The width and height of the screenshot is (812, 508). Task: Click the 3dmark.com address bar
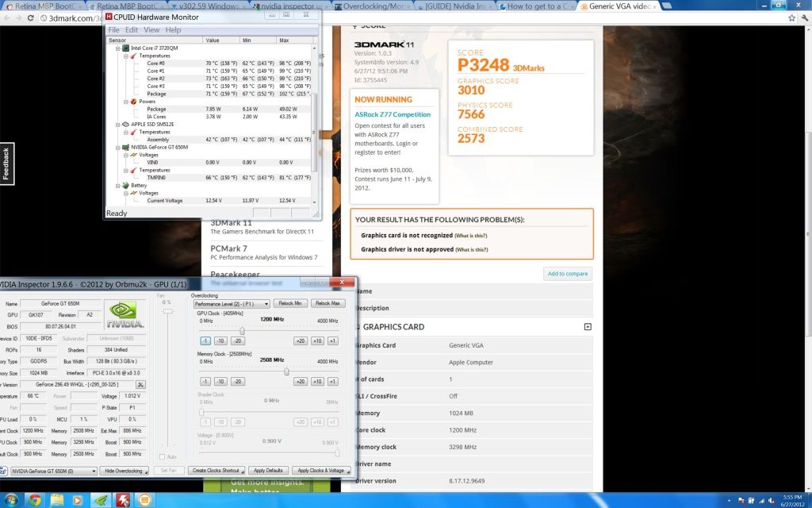point(71,18)
